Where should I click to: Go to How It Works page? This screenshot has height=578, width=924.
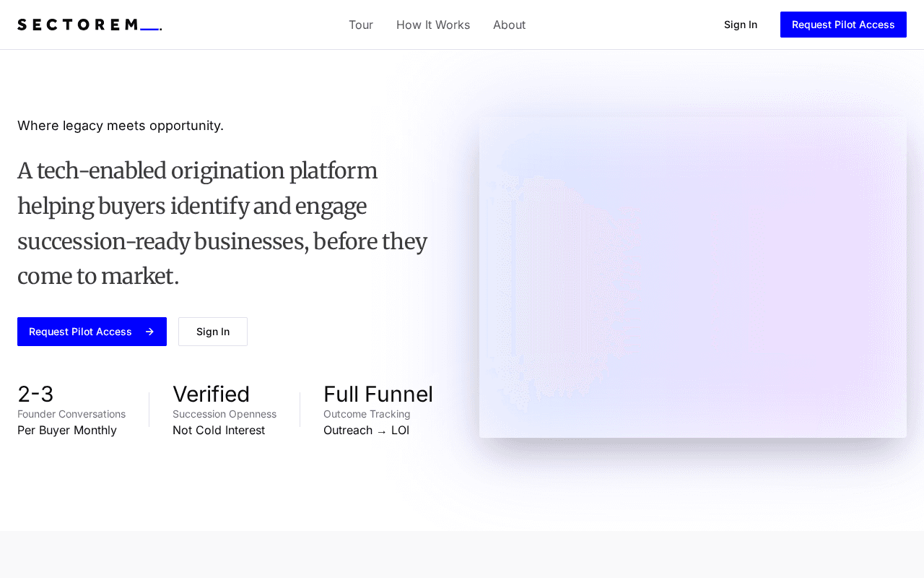(x=433, y=25)
